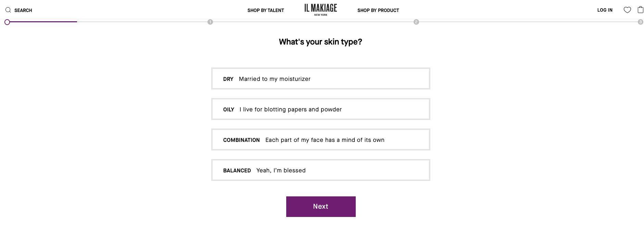Click progress step marker 2
The height and width of the screenshot is (231, 644).
pyautogui.click(x=416, y=22)
